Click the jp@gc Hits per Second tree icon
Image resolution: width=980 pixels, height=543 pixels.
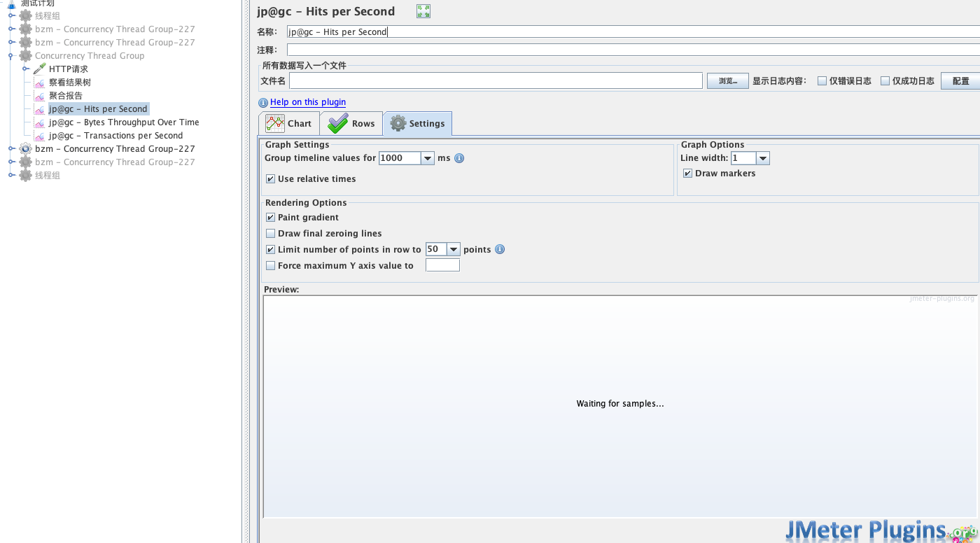[x=40, y=109]
